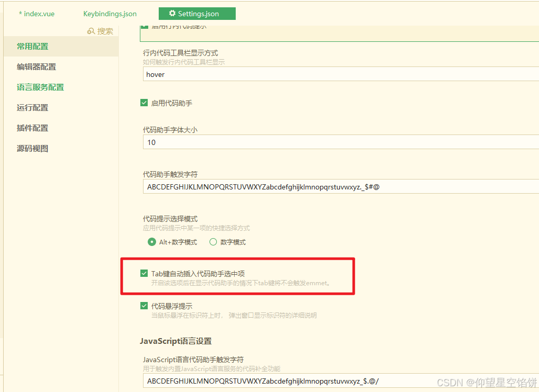Click the 代码助手字体大小 label
The image size is (539, 392).
170,130
